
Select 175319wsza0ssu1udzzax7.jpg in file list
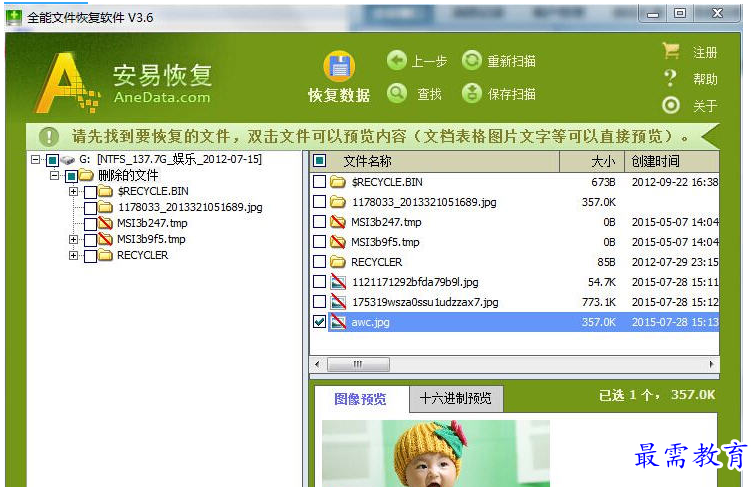(x=424, y=302)
